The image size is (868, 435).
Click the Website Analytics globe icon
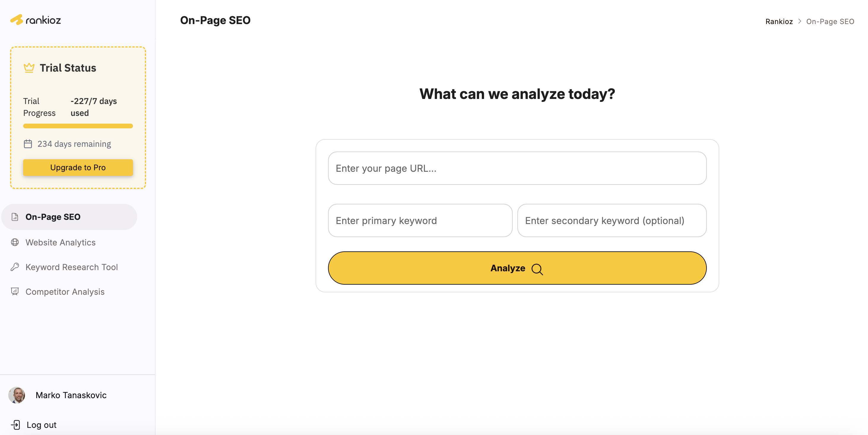(x=15, y=242)
